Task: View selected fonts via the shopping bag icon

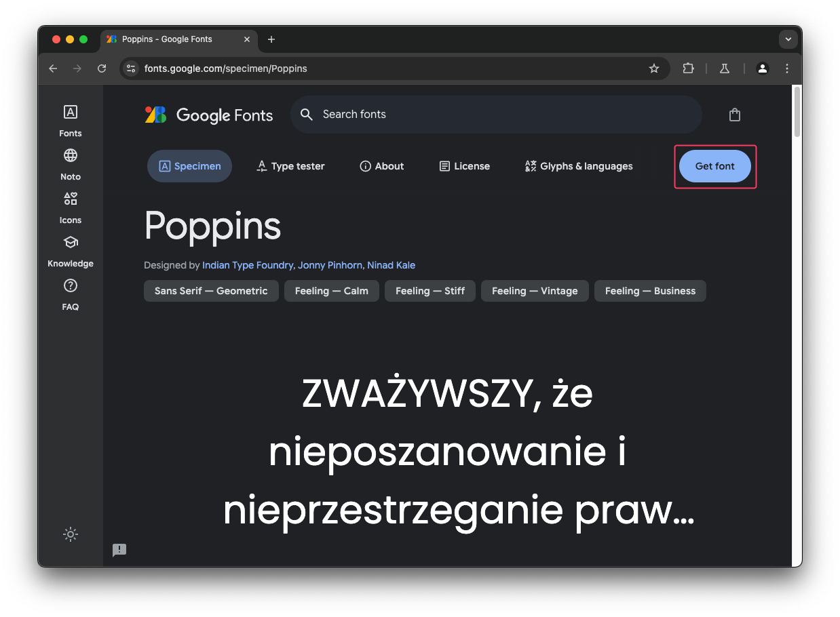Action: [x=734, y=115]
